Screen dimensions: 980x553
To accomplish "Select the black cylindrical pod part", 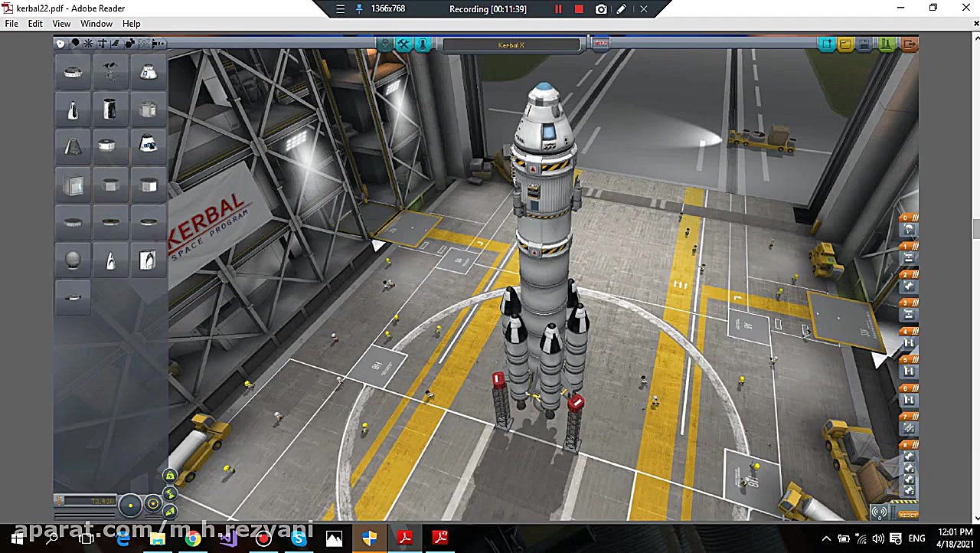I will tap(109, 108).
